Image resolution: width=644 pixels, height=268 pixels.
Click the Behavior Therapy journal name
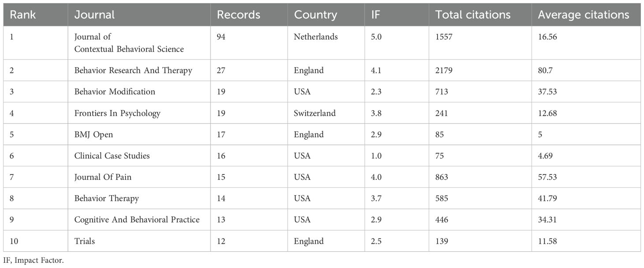pos(106,198)
